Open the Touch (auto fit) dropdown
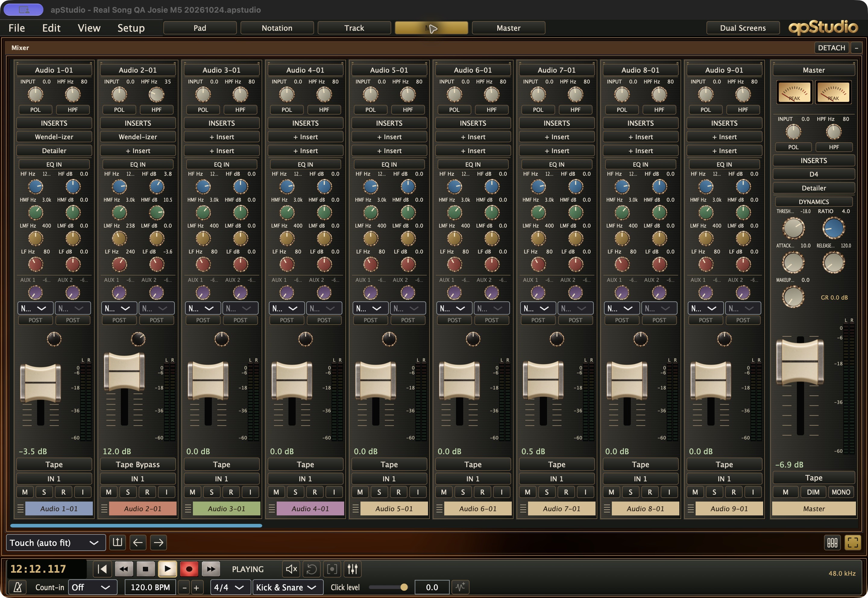 [x=55, y=543]
